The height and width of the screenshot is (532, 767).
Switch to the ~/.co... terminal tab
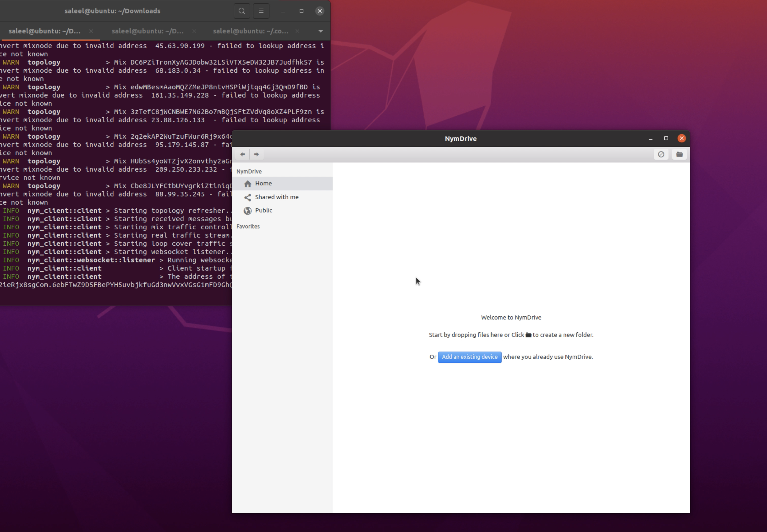tap(251, 31)
